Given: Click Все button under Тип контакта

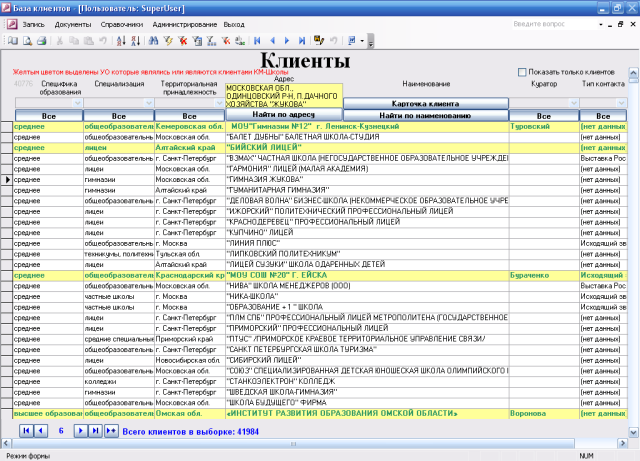Looking at the screenshot, I should click(x=603, y=116).
